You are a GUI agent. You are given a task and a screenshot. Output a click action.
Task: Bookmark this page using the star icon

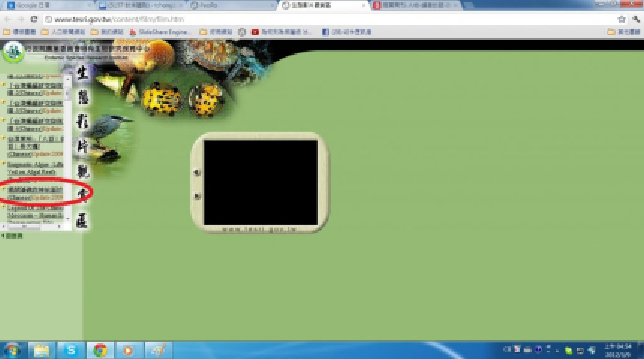click(621, 19)
